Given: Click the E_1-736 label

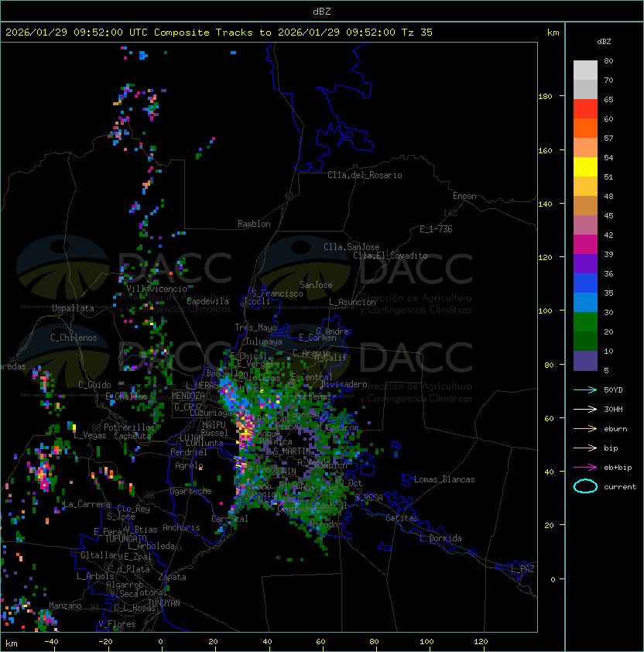Looking at the screenshot, I should coord(436,229).
